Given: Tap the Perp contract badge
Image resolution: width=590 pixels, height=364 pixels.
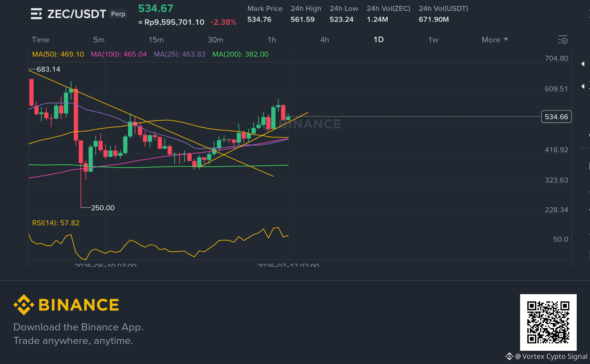Looking at the screenshot, I should tap(118, 14).
